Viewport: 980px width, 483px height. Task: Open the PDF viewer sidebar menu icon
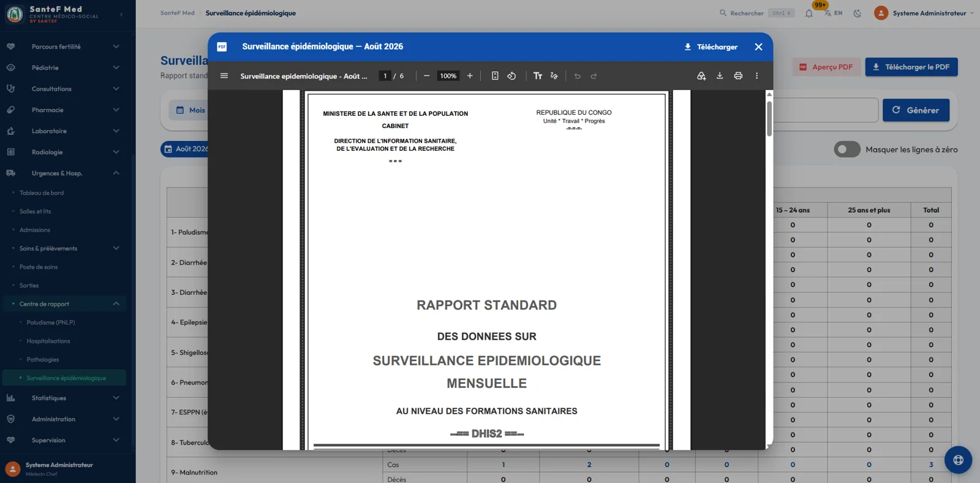[x=224, y=76]
